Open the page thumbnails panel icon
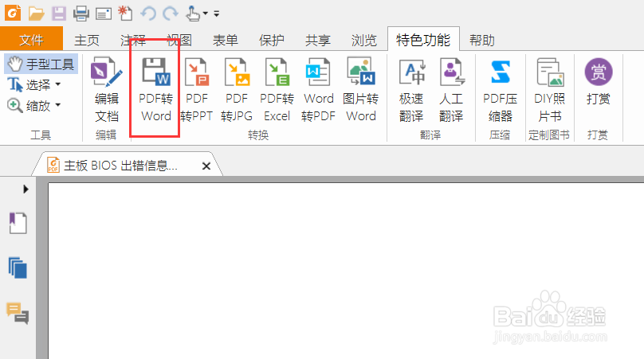This screenshot has height=359, width=644. 18,268
